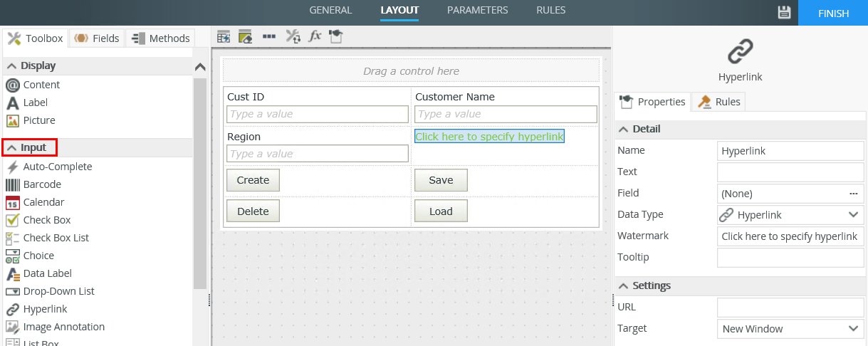Click the FINISH button

point(833,13)
